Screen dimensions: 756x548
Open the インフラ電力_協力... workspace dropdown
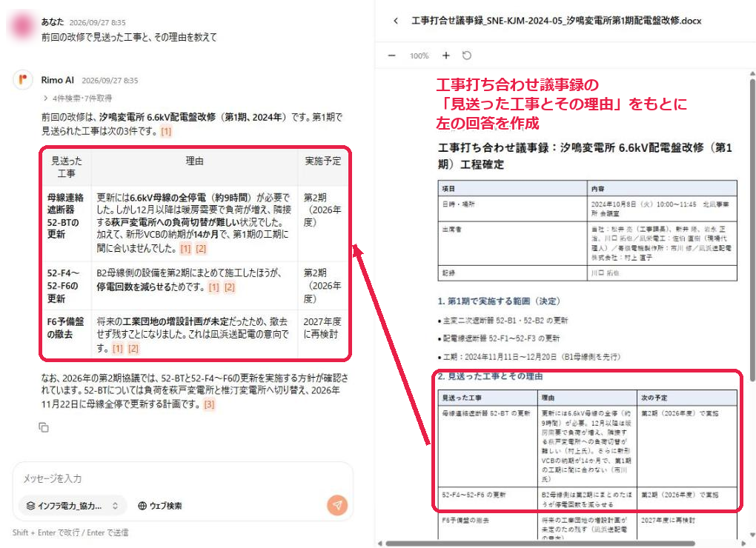(73, 506)
